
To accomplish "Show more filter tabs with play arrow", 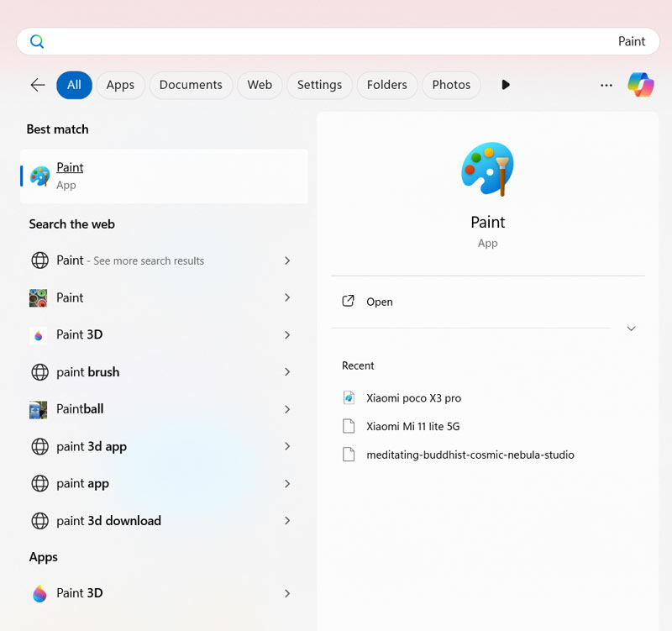I will coord(506,85).
